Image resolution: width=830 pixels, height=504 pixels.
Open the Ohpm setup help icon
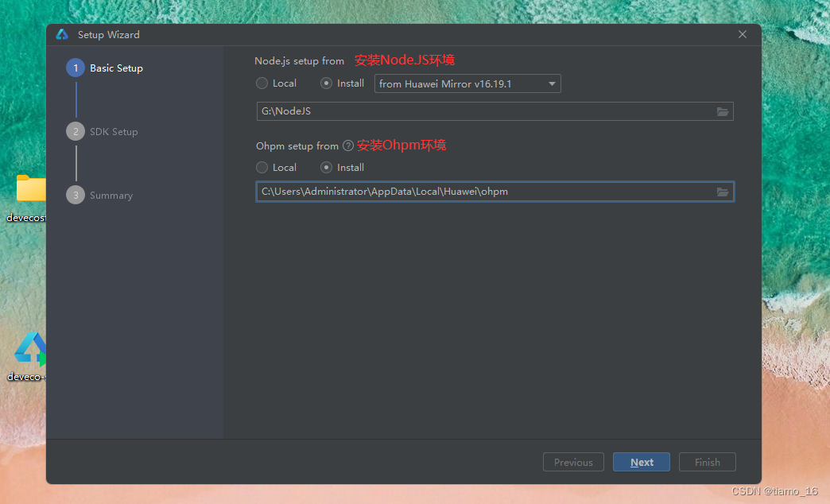pyautogui.click(x=347, y=145)
